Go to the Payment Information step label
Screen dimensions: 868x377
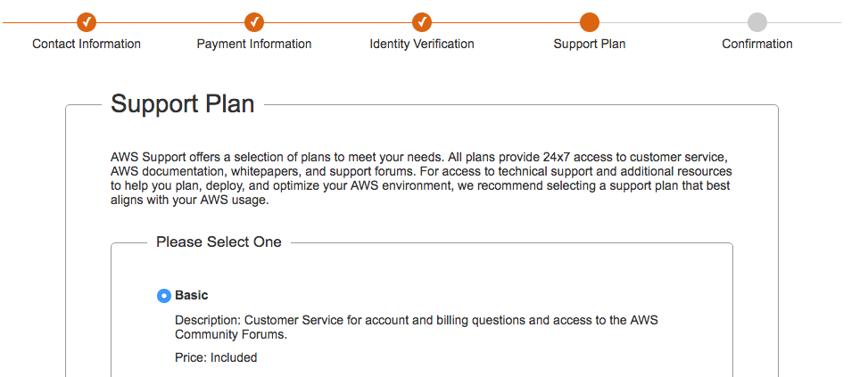click(254, 44)
